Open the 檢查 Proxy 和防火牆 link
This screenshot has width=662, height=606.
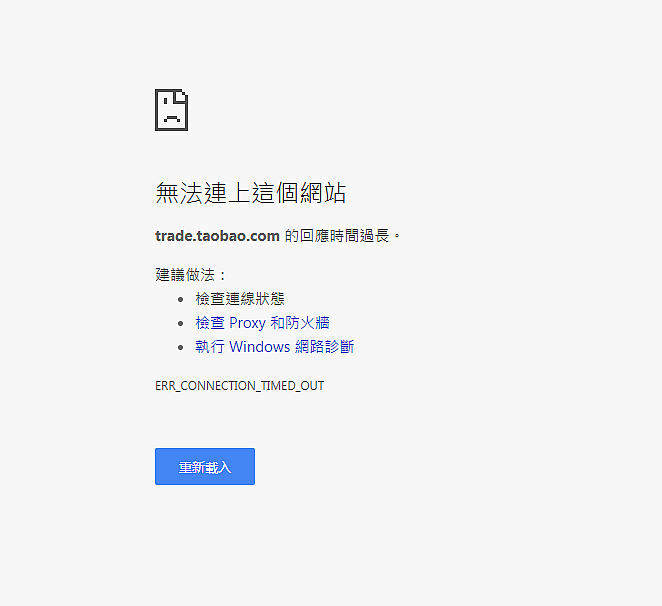(x=262, y=323)
